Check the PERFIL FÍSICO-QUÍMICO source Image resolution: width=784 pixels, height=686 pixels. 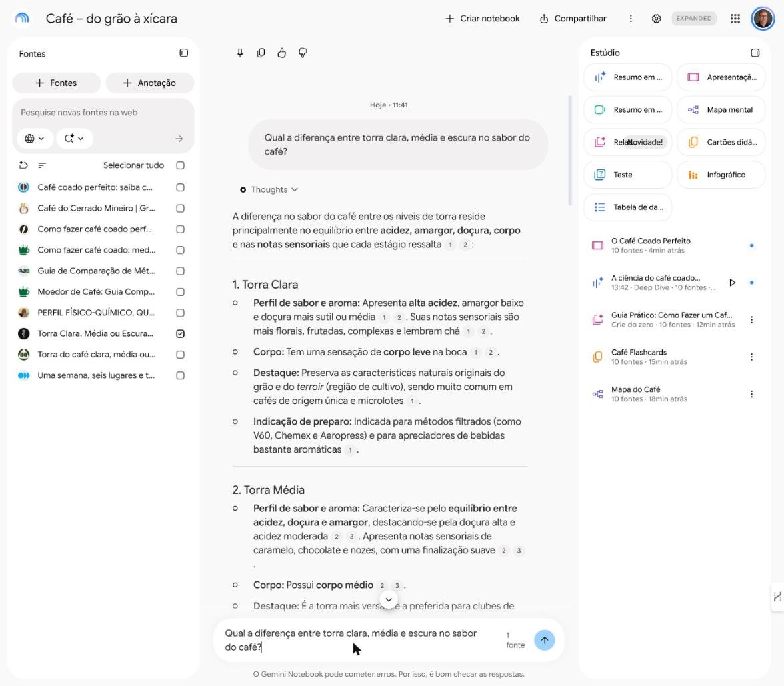(181, 313)
